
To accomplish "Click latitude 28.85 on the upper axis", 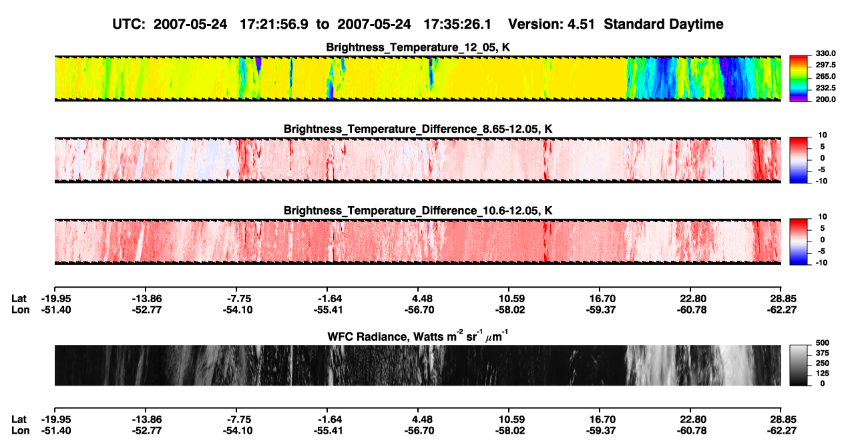I will click(782, 299).
